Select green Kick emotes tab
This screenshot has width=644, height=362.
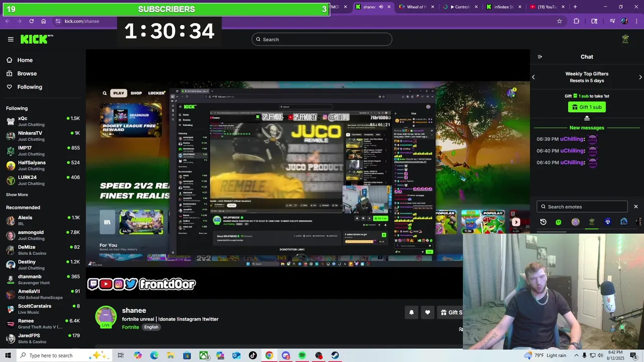pos(558,222)
